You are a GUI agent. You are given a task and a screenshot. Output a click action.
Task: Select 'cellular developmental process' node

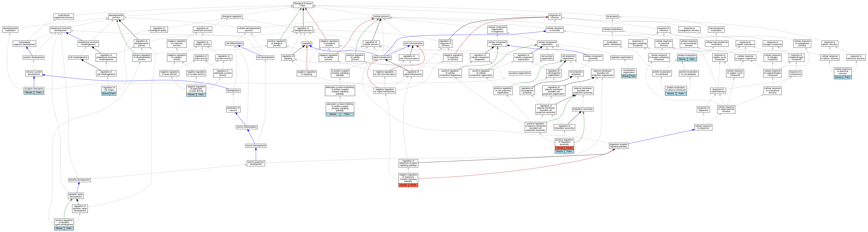pos(249,30)
